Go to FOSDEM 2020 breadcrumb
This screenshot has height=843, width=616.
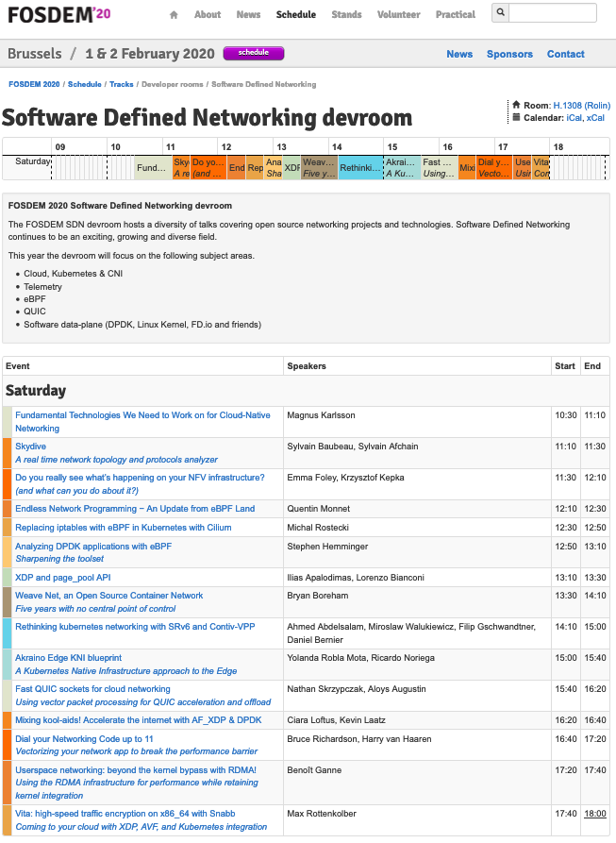click(x=34, y=84)
